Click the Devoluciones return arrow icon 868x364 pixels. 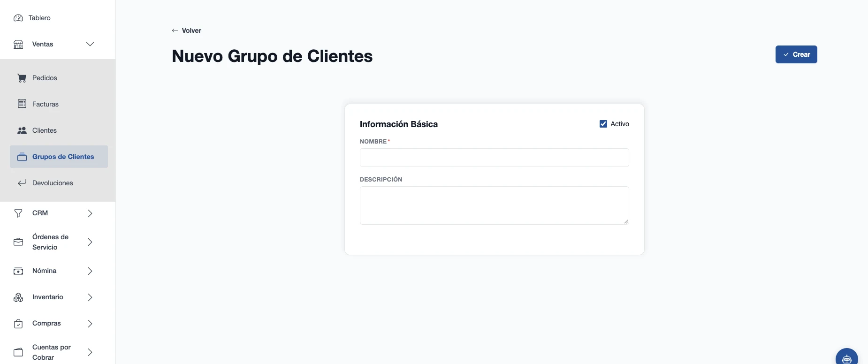(22, 183)
